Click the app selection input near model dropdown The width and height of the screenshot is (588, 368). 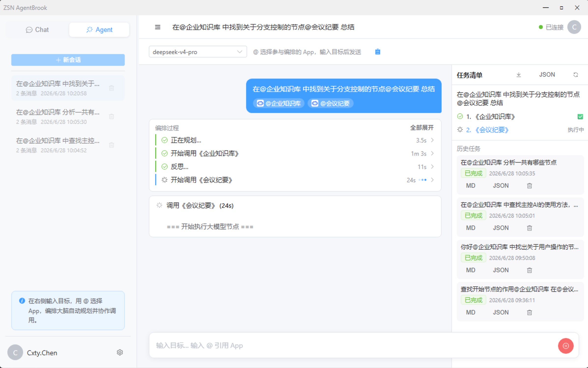coord(307,52)
